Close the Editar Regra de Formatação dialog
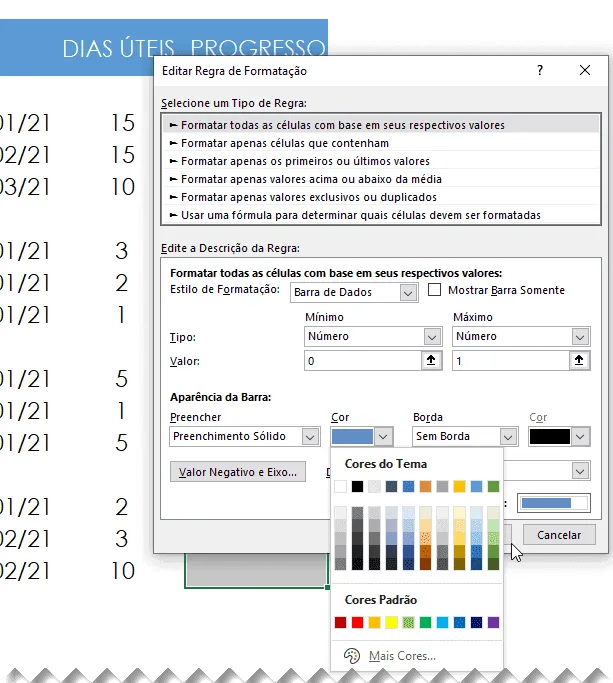This screenshot has width=613, height=683. (585, 70)
